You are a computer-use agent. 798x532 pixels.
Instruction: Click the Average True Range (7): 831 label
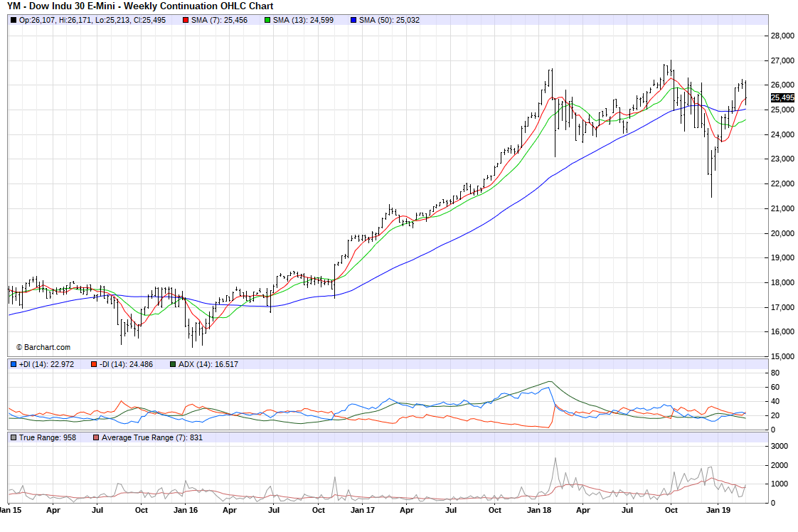(152, 437)
